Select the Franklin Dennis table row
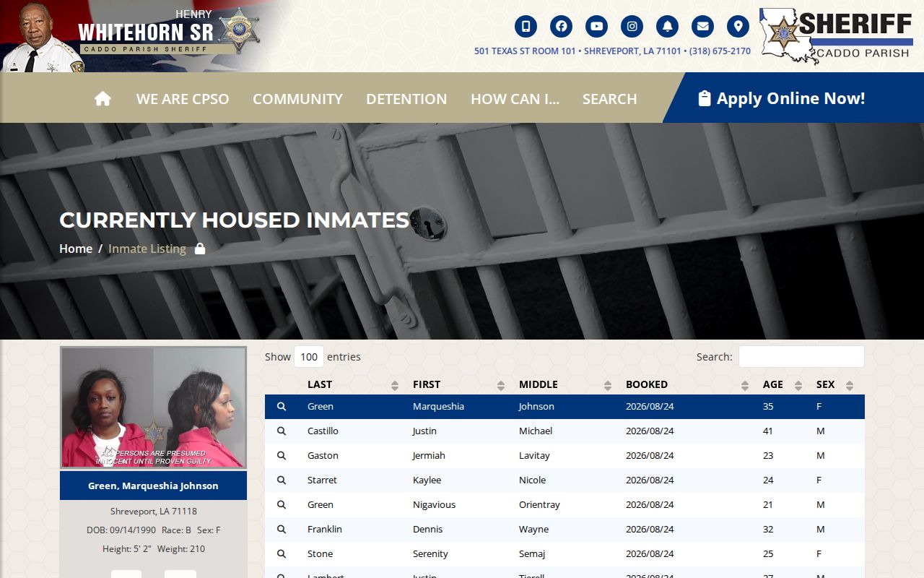 click(x=565, y=530)
